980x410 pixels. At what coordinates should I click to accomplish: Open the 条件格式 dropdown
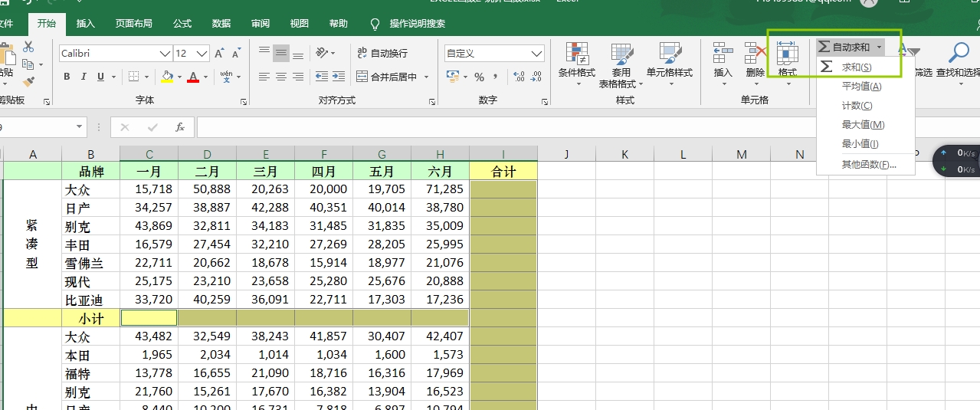pyautogui.click(x=577, y=64)
